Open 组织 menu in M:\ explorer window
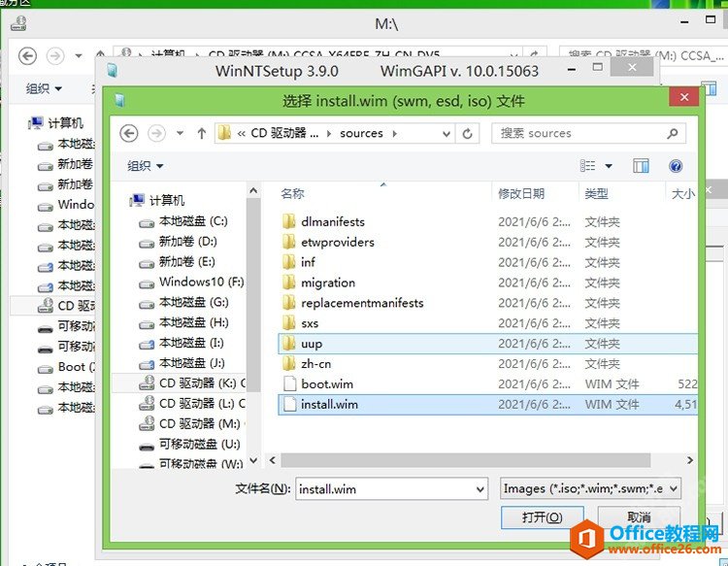Viewport: 728px width, 566px height. [44, 88]
